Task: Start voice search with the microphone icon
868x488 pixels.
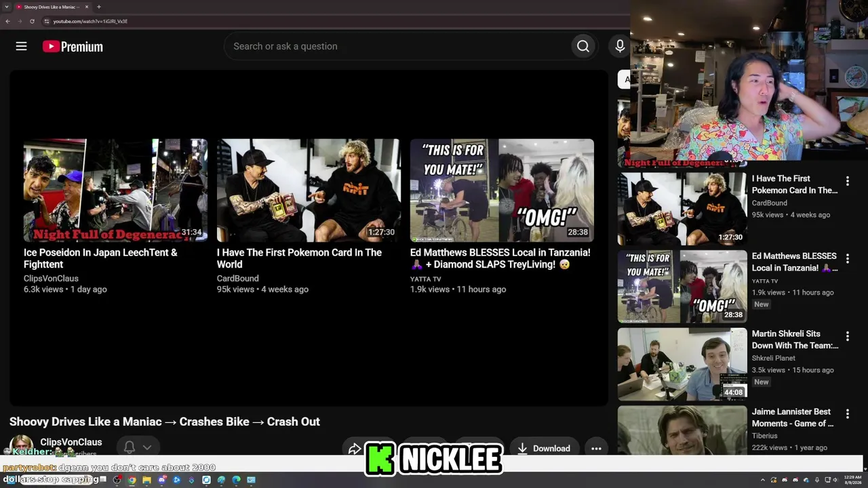Action: (x=620, y=46)
